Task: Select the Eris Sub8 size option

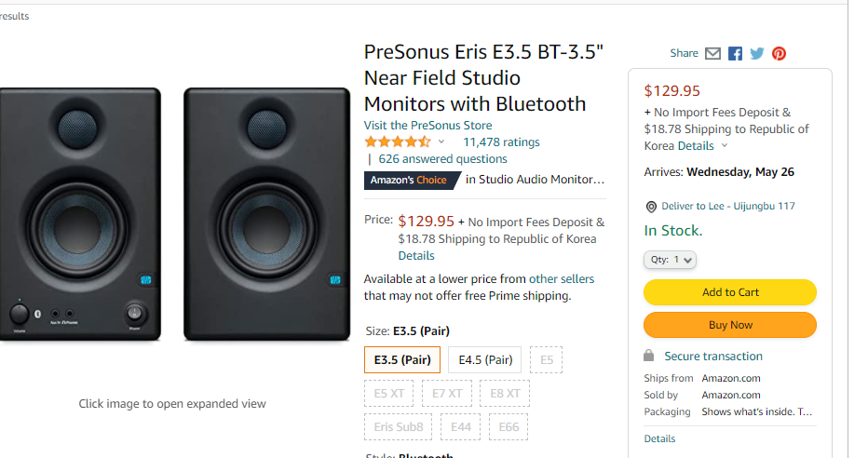Action: tap(398, 427)
